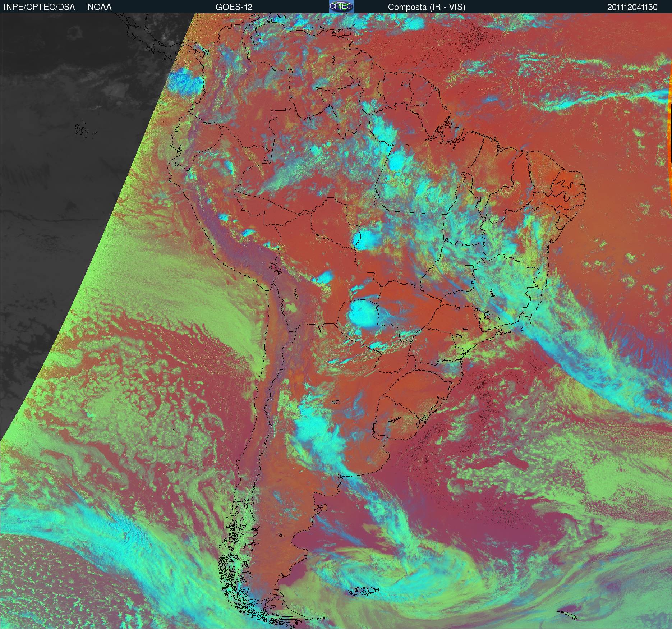672x629 pixels.
Task: Select the NOAA label in header
Action: (x=100, y=7)
